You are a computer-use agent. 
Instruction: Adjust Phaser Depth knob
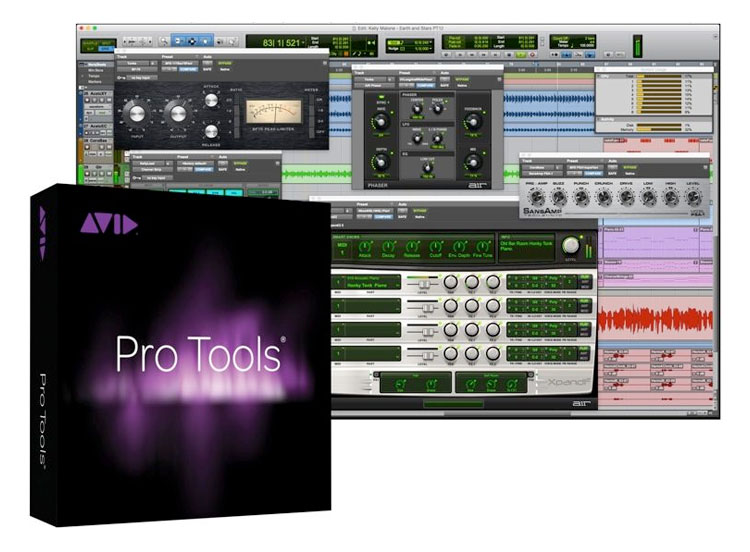click(381, 162)
